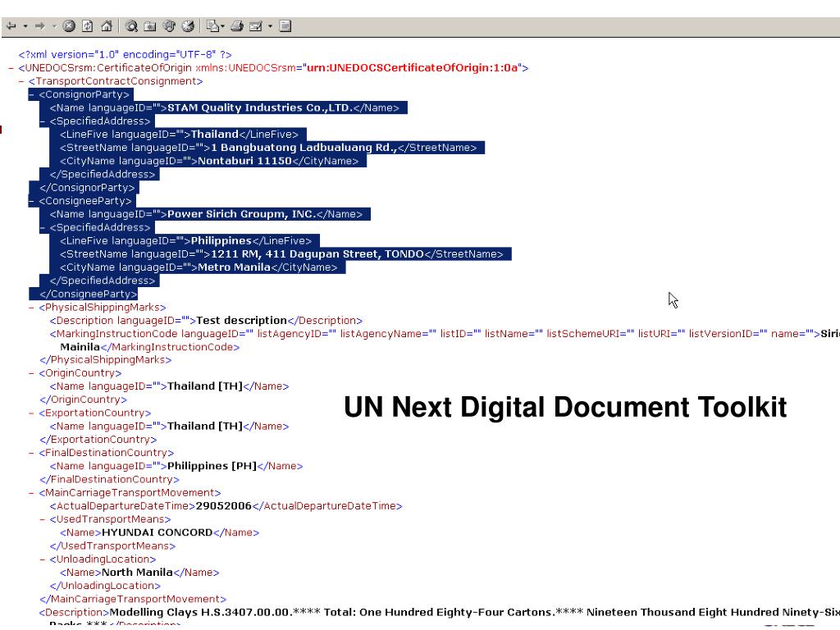
Task: Click the closing ConsignorParty tag
Action: coord(87,188)
